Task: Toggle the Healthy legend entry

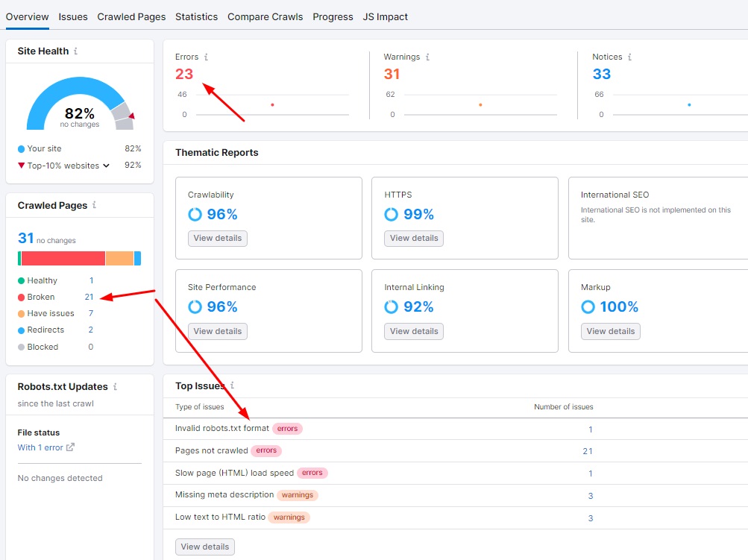Action: click(42, 280)
